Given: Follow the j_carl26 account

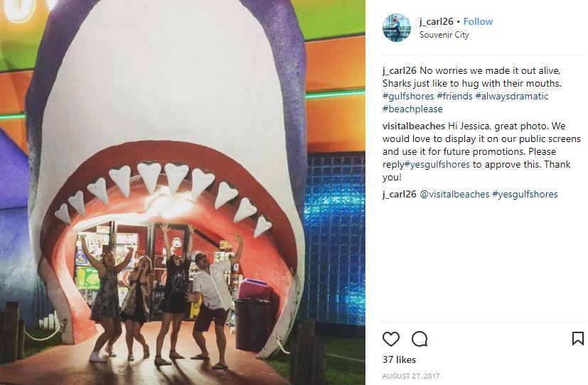Looking at the screenshot, I should point(478,22).
